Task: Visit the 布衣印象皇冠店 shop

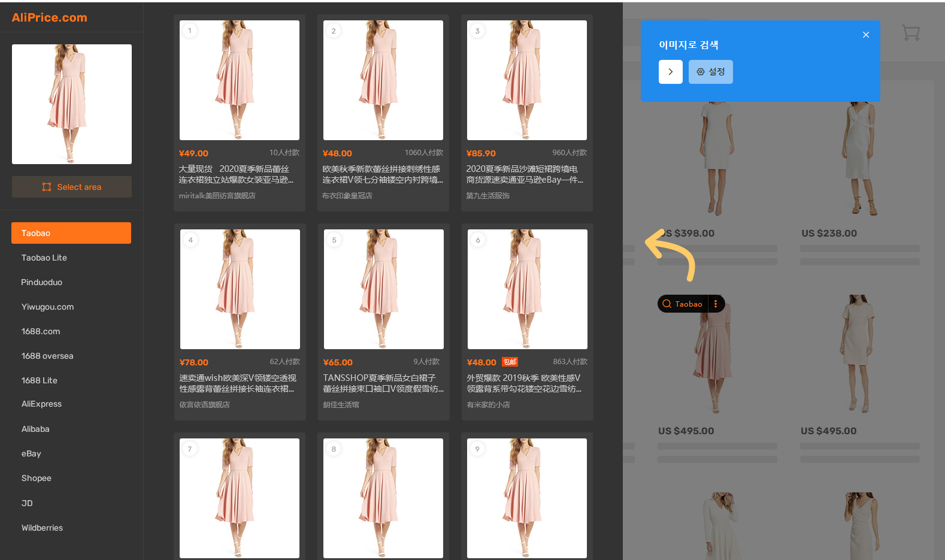Action: 347,196
